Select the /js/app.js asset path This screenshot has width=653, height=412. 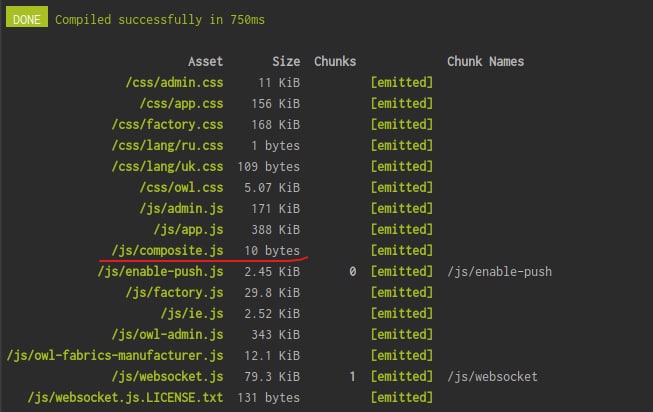[x=188, y=230]
